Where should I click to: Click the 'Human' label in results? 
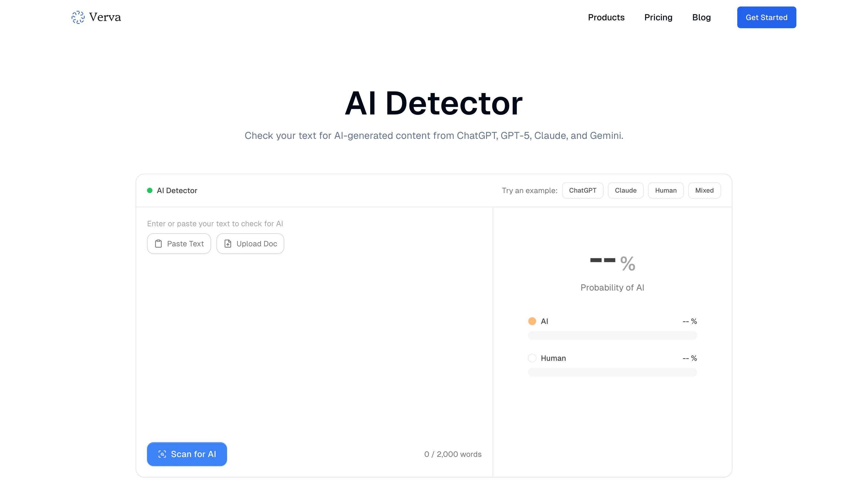click(x=553, y=358)
